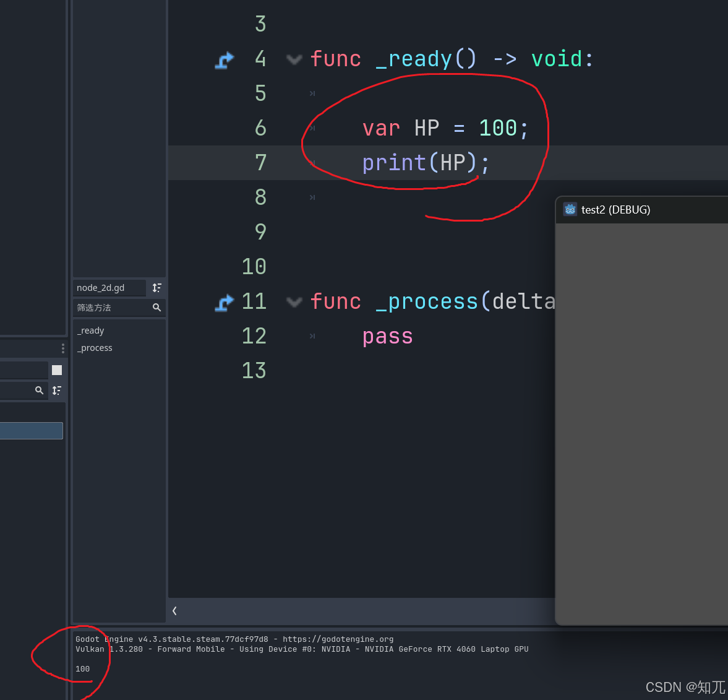Click the override indicator arrow on line 11
The width and height of the screenshot is (728, 700).
224,303
